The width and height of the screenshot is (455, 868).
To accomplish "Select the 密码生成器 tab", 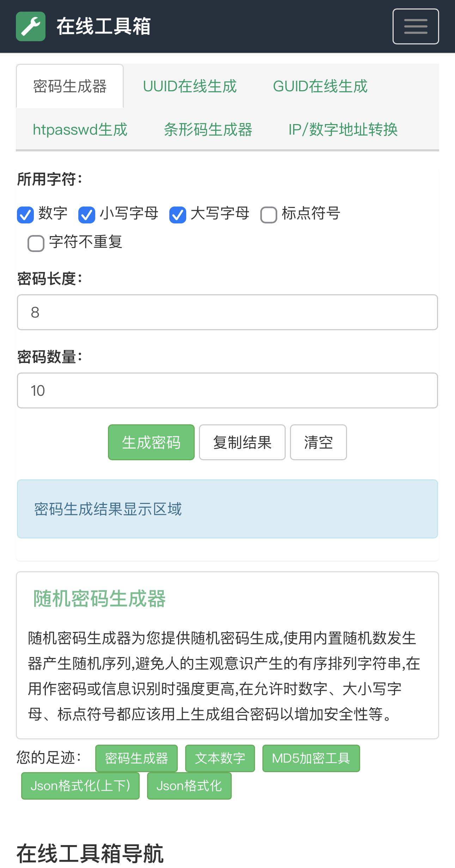I will tap(69, 86).
